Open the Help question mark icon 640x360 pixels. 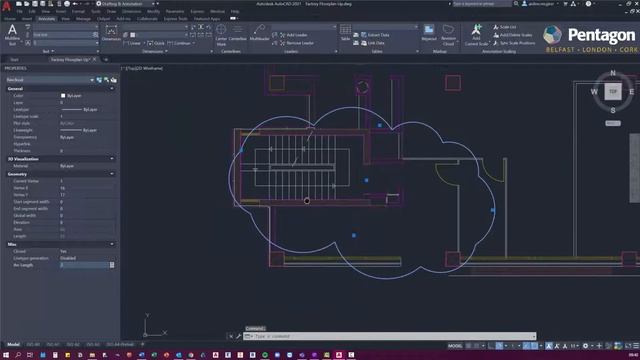tap(588, 4)
